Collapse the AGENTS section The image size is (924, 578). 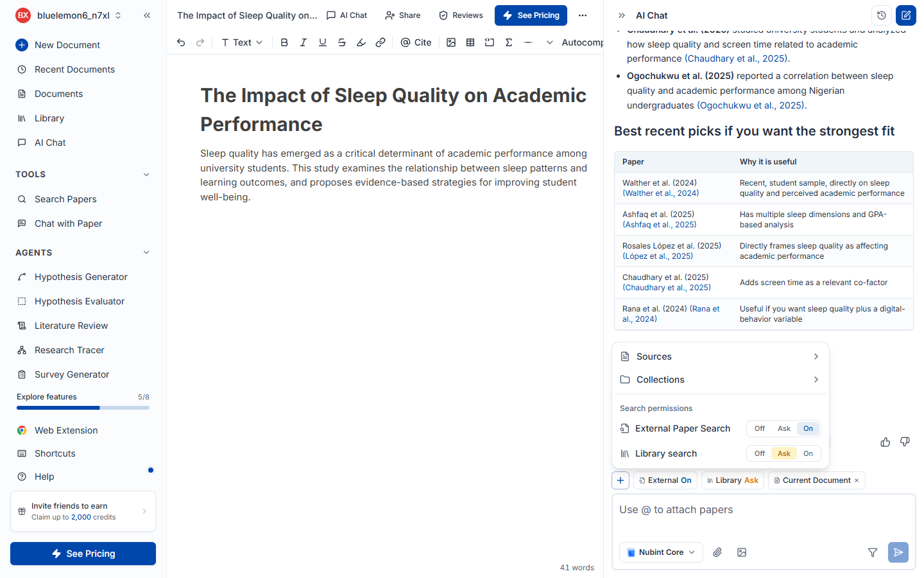pos(146,253)
